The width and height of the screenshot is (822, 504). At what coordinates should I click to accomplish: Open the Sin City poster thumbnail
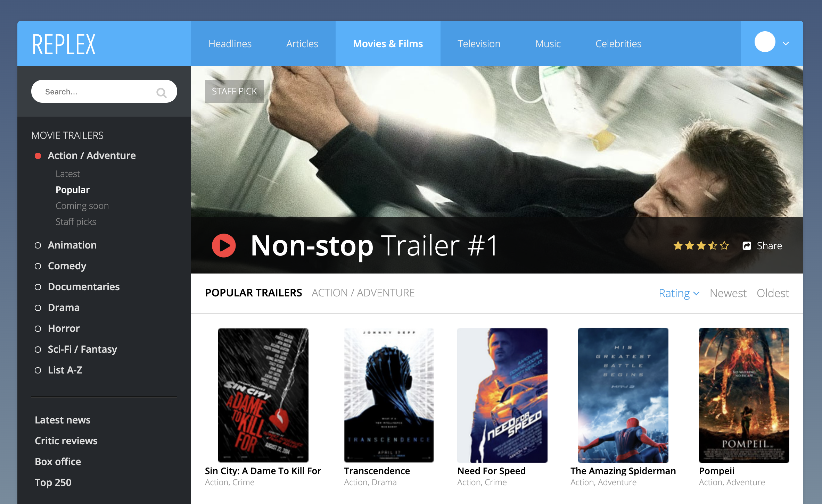(x=263, y=395)
